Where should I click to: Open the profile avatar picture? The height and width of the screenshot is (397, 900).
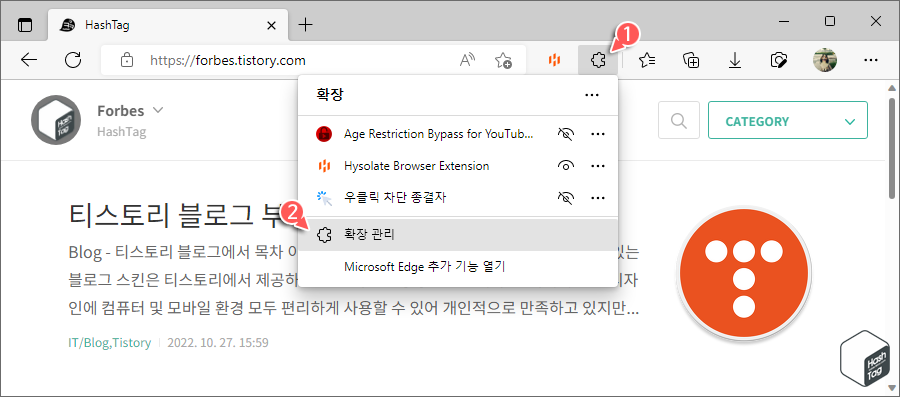click(825, 60)
